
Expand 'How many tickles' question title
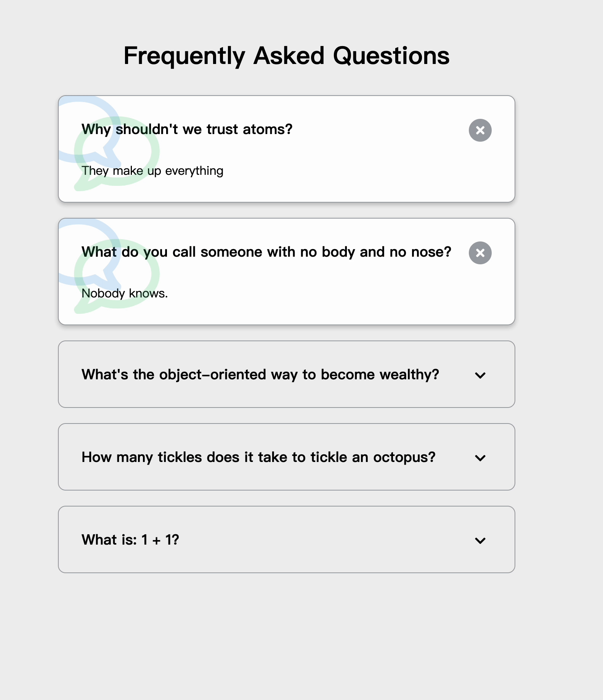coord(258,457)
